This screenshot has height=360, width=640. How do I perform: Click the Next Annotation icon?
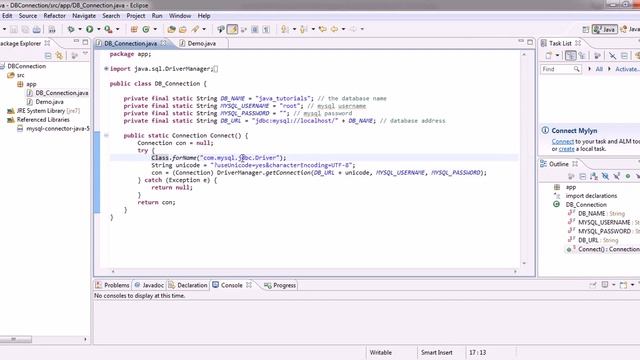coord(284,29)
